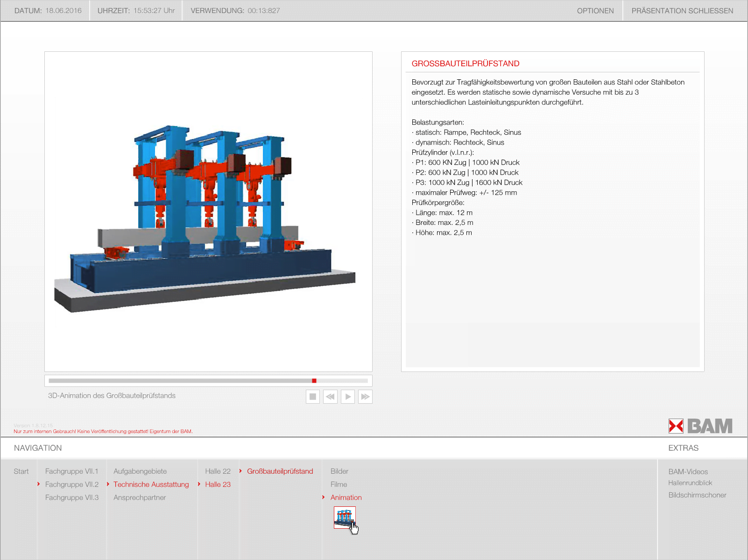
Task: Open the OPTIONEN menu
Action: coord(595,11)
